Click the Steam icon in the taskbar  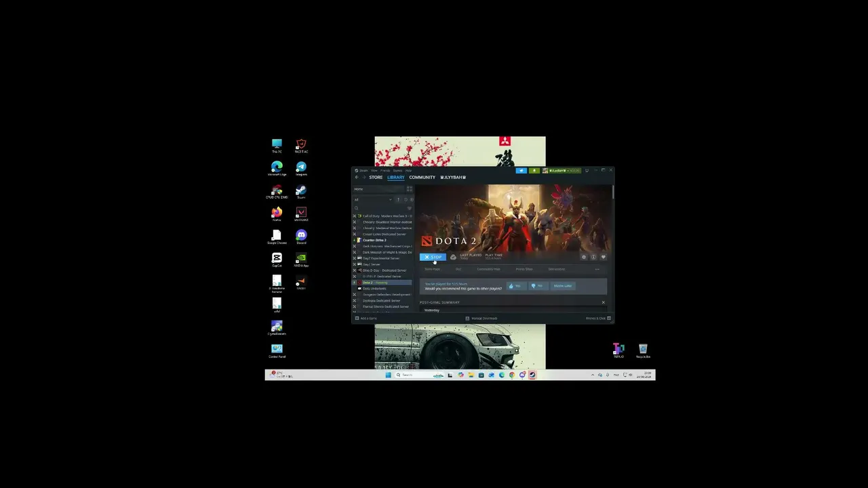[532, 375]
